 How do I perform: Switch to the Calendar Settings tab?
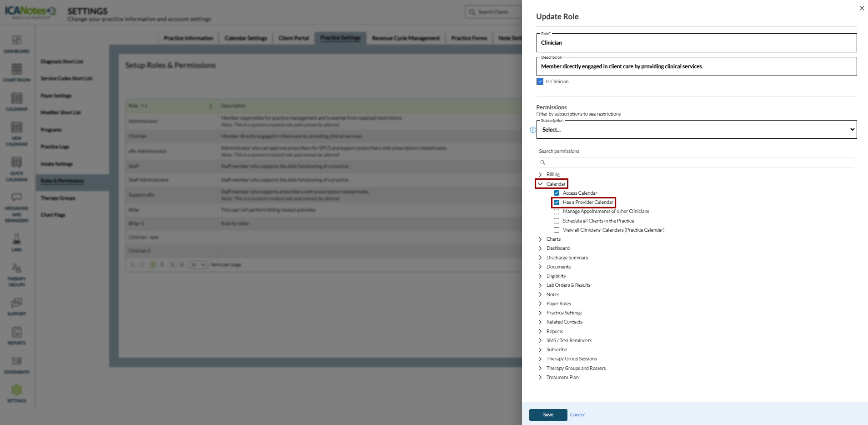coord(246,38)
